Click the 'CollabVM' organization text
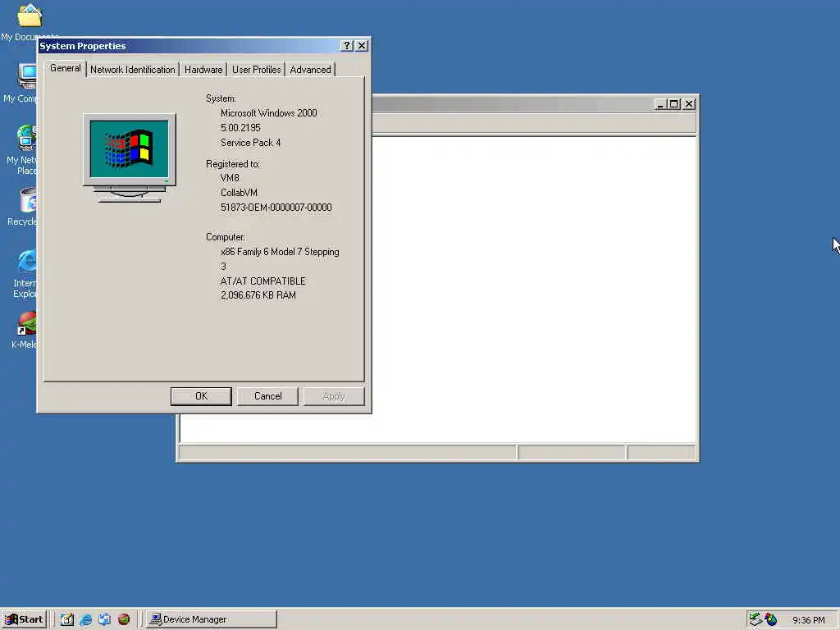840x630 pixels. coord(239,193)
